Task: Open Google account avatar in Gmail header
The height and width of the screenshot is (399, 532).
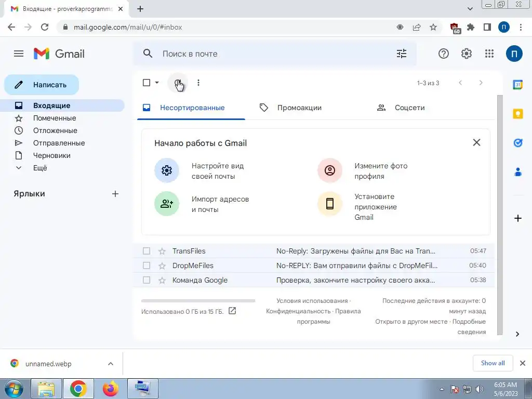Action: (514, 54)
